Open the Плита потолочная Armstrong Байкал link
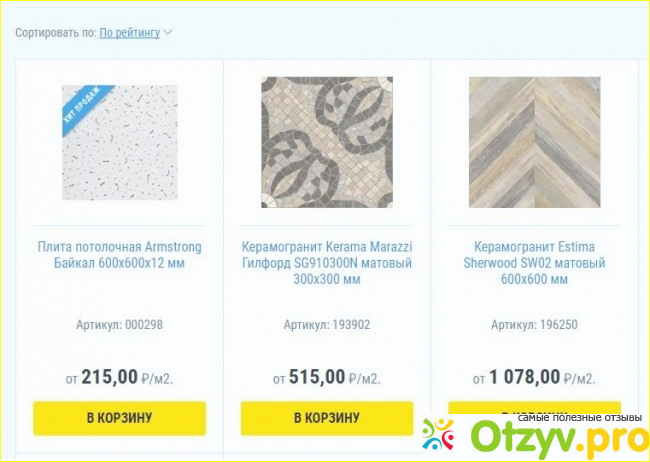Screen dimensions: 650x462 click(119, 255)
